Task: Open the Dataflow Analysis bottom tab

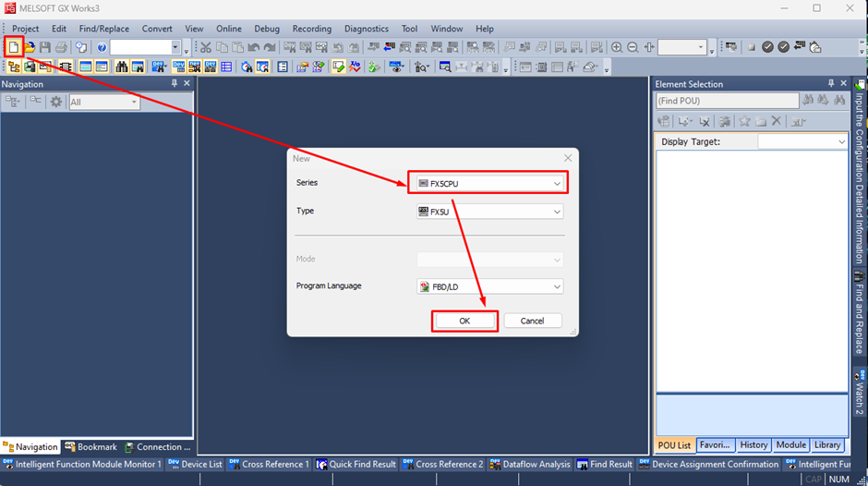Action: [530, 465]
